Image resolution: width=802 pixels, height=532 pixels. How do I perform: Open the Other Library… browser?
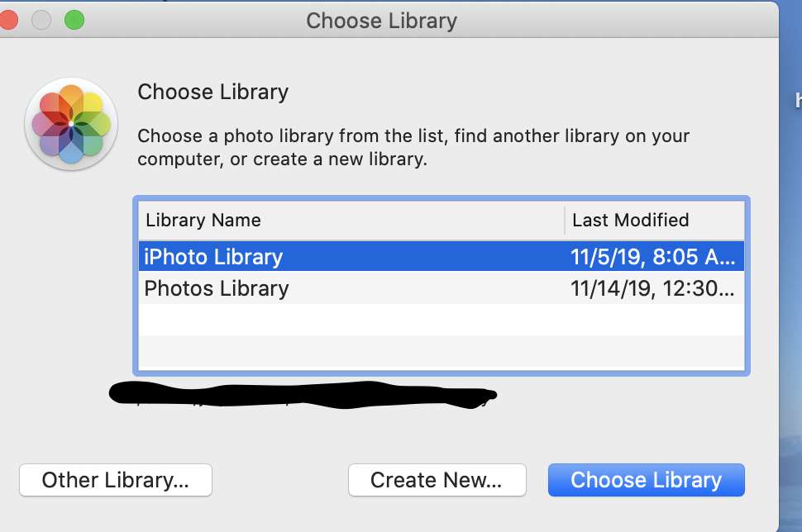pyautogui.click(x=116, y=480)
